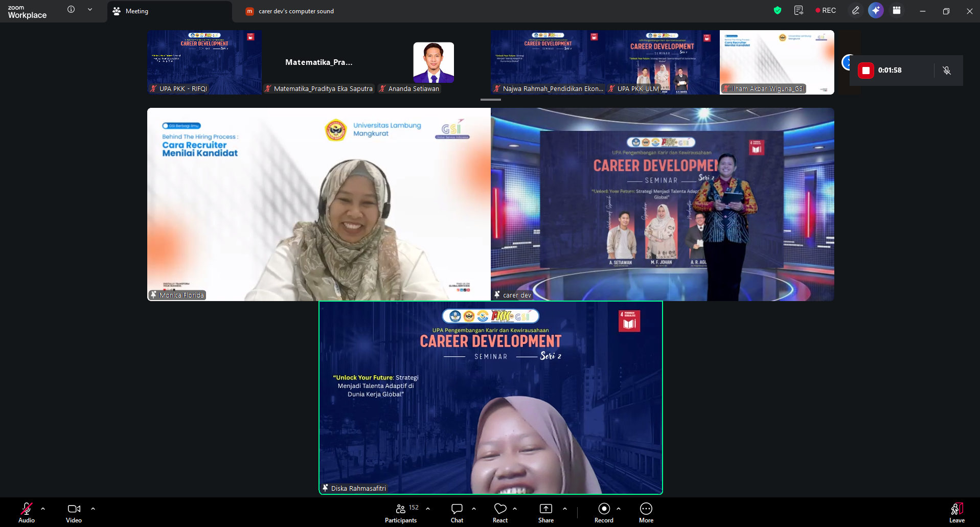Viewport: 980px width, 527px height.
Task: Expand dropdown chevron next to info icon
Action: (x=90, y=9)
